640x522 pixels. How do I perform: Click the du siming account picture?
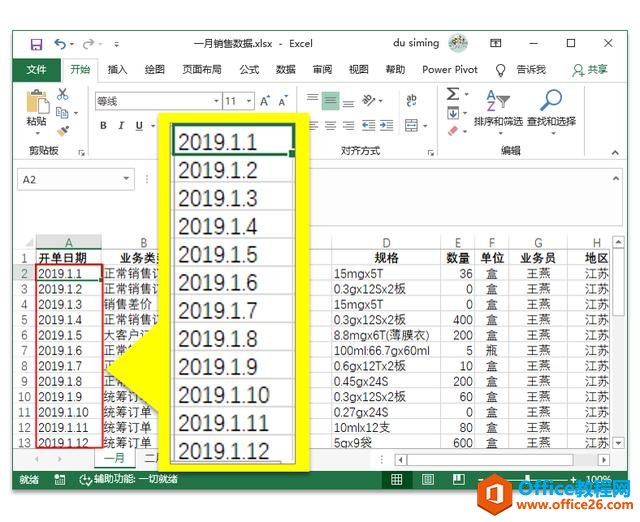click(458, 43)
